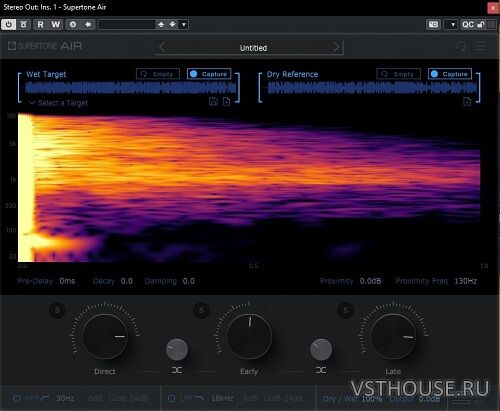Viewport: 500px width, 411px height.
Task: Click the HPF 30Hz frequency value
Action: coord(65,398)
